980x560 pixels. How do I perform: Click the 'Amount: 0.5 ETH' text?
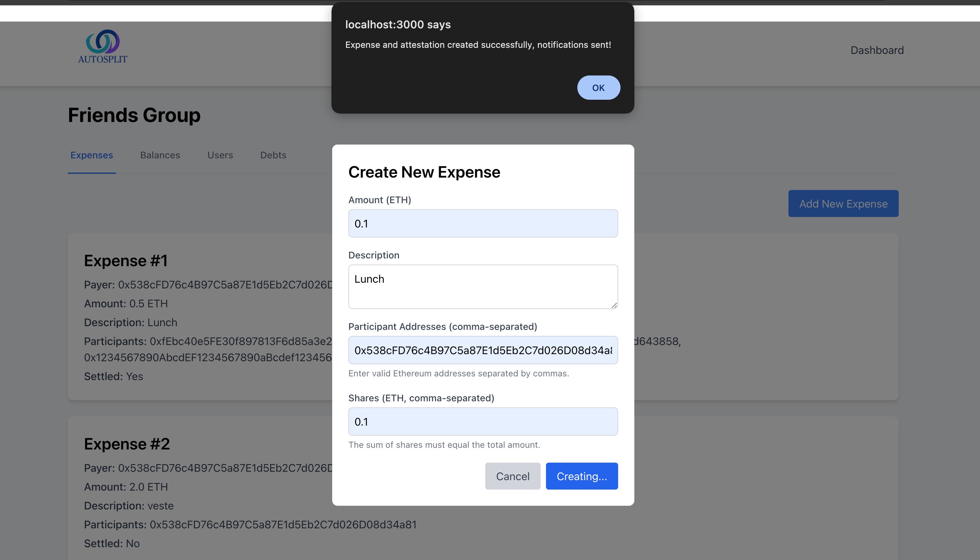click(126, 304)
